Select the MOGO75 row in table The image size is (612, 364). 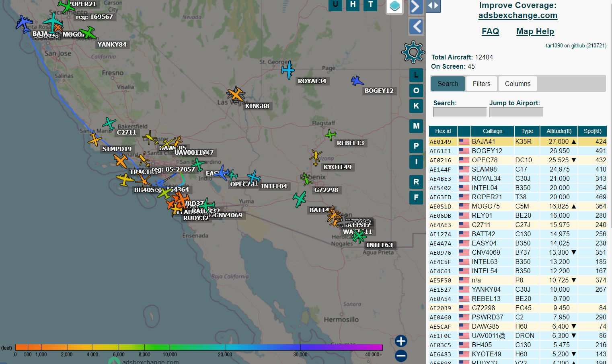pyautogui.click(x=518, y=206)
